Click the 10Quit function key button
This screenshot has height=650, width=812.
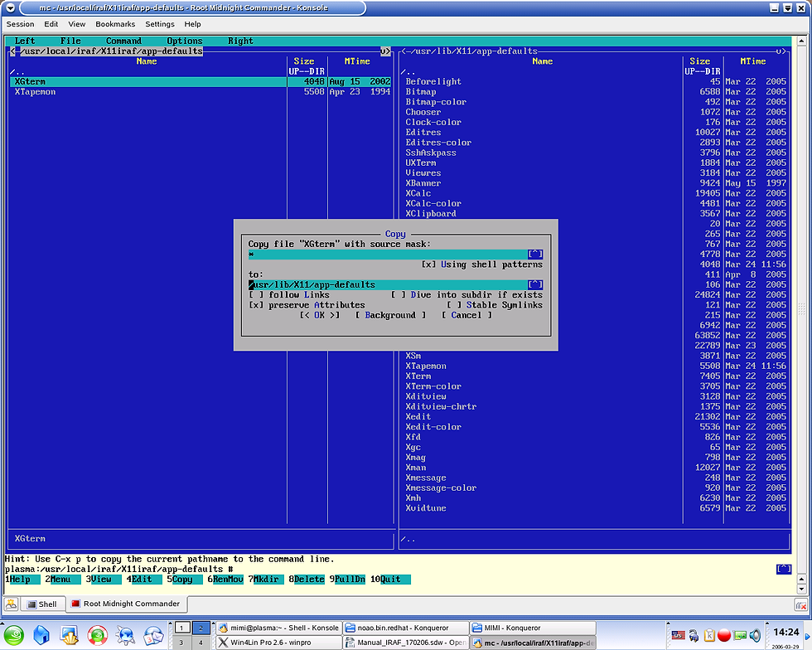pos(390,580)
